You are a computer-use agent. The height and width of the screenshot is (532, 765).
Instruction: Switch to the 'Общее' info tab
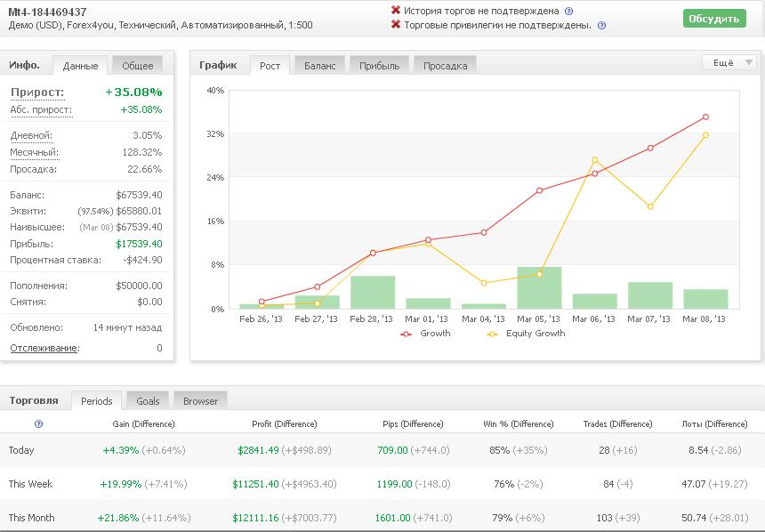tap(138, 66)
